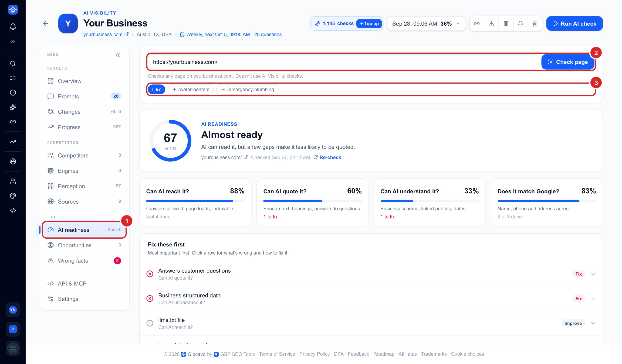Collapse the menu panel with double chevron
The width and height of the screenshot is (622, 364).
tap(118, 55)
